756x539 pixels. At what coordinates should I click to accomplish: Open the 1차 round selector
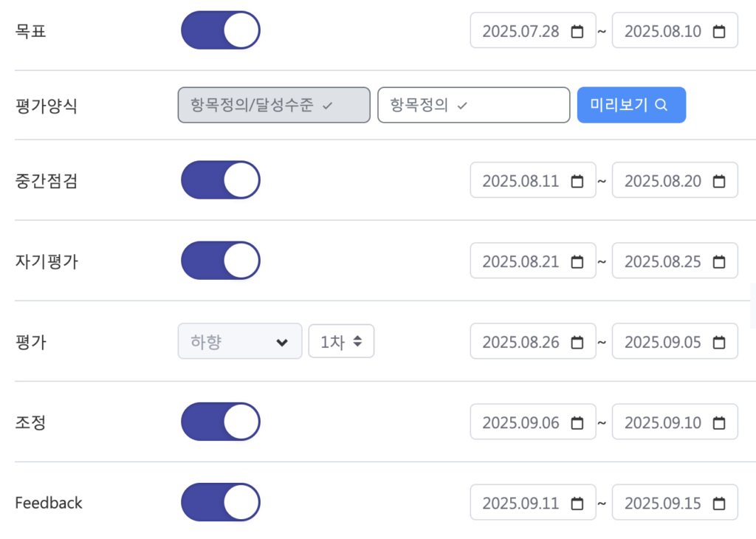341,342
